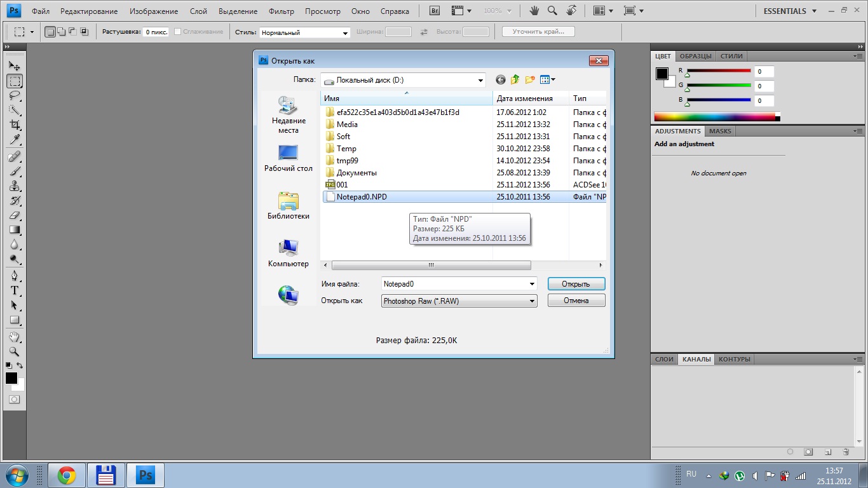Select the Zoom tool in toolbox
This screenshot has width=868, height=488.
point(15,351)
